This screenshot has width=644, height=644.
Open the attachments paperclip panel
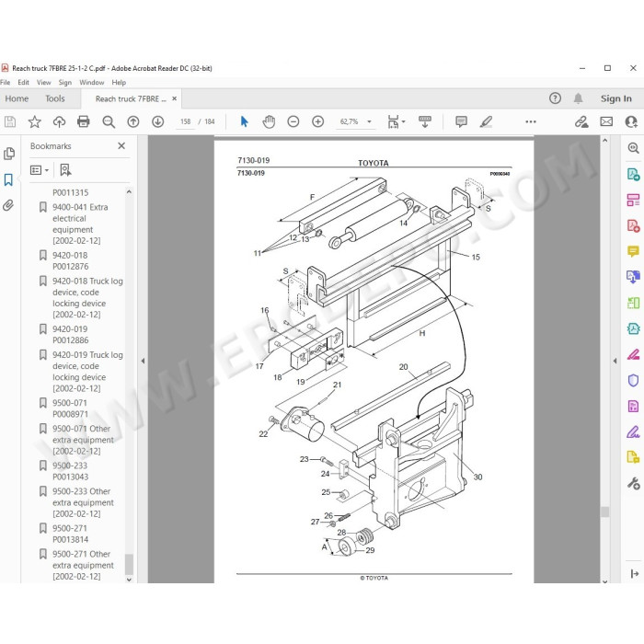[8, 205]
